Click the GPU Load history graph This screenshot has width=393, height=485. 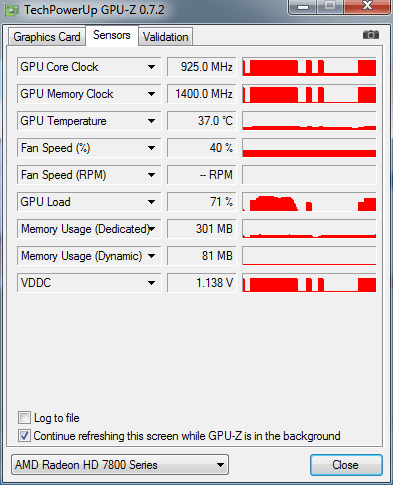309,202
